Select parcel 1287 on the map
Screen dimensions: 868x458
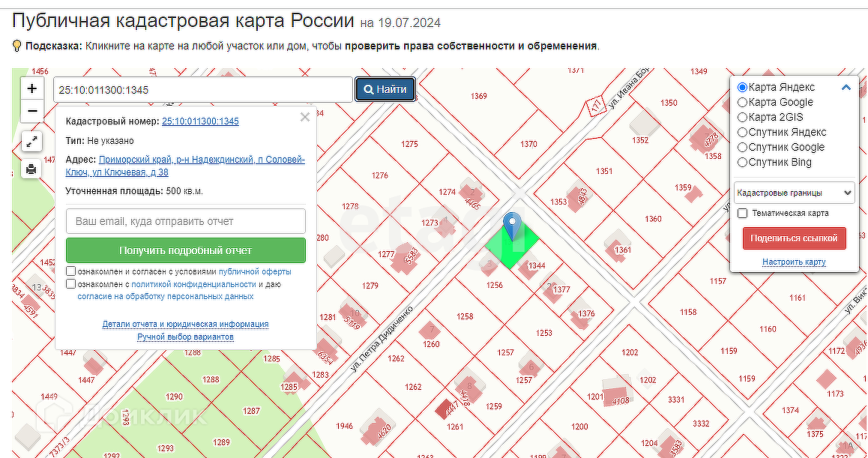pyautogui.click(x=251, y=411)
